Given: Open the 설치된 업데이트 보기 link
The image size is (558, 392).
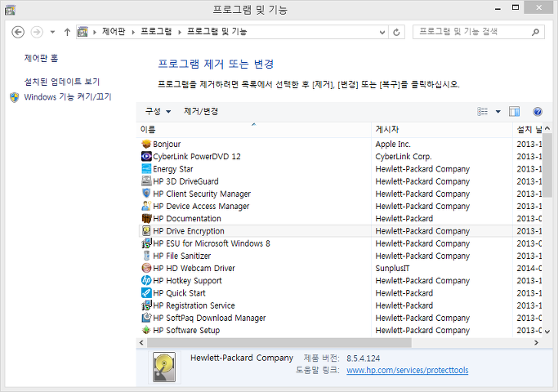Looking at the screenshot, I should (x=62, y=82).
